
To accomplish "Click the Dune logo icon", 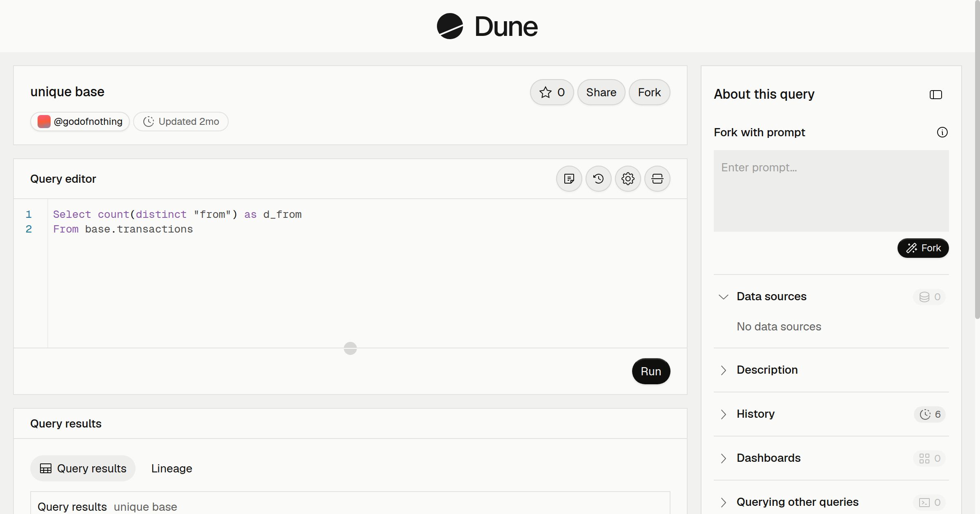I will tap(450, 26).
